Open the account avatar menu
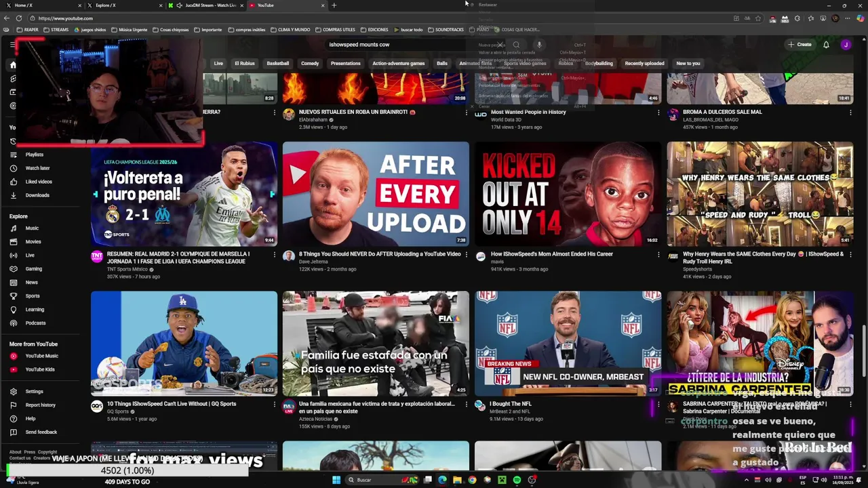 (x=846, y=45)
